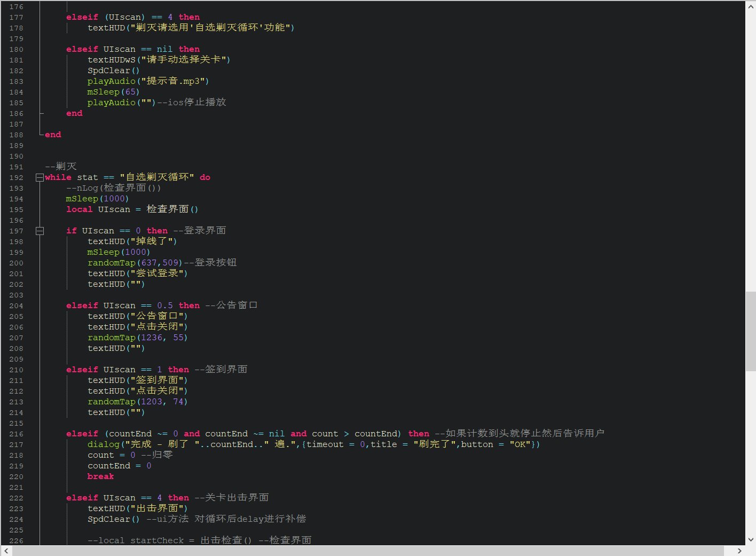Click 'countEnd = 0' on line 219
The width and height of the screenshot is (756, 556).
pos(120,466)
